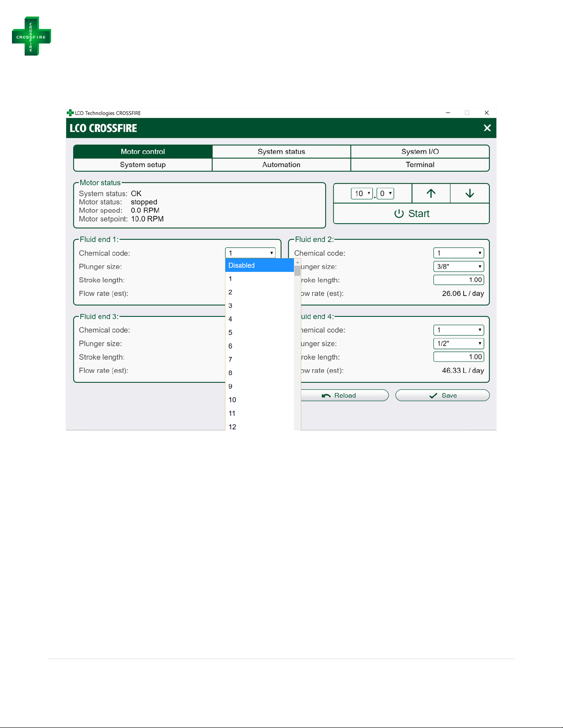
Task: Increase motor speed with the up arrow
Action: click(x=431, y=193)
